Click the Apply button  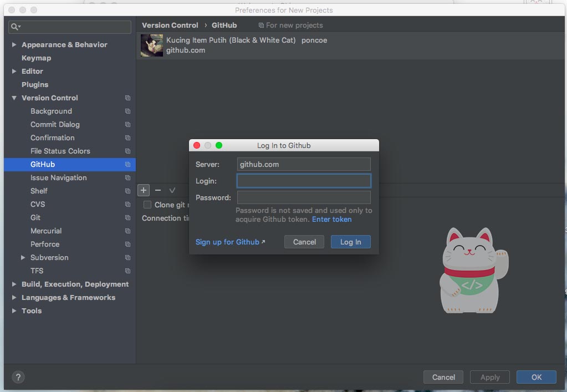click(x=490, y=377)
